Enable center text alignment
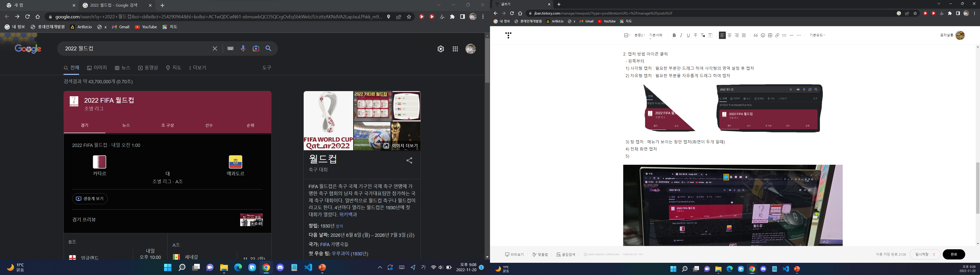 coord(729,35)
